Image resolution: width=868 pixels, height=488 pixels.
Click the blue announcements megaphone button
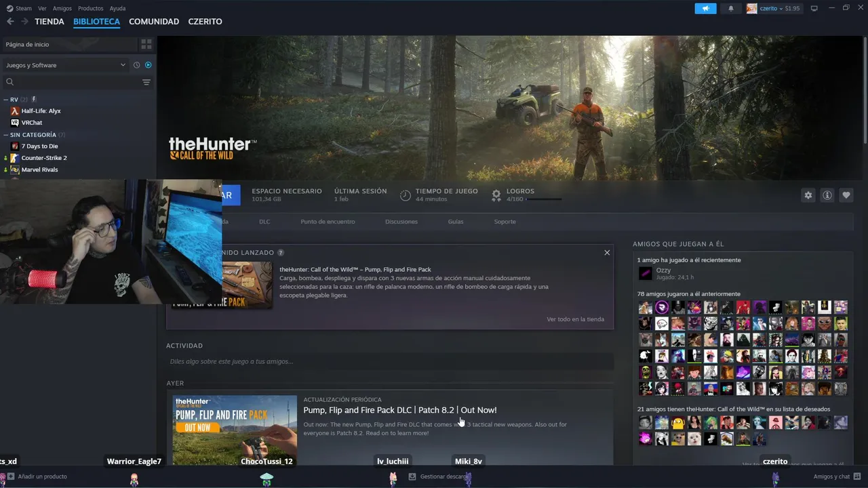(705, 8)
